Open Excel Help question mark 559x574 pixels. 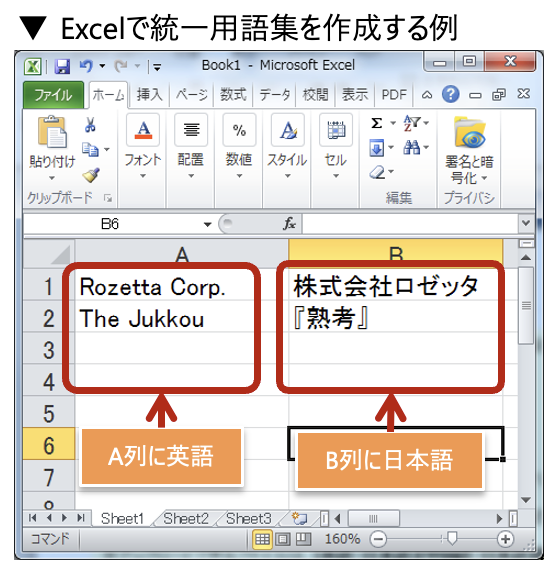[450, 94]
